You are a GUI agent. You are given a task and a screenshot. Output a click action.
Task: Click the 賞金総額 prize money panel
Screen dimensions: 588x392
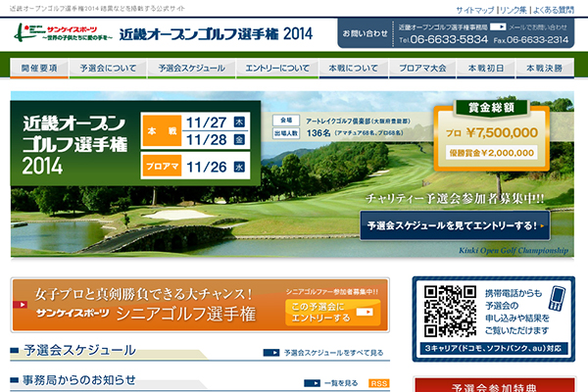point(492,136)
